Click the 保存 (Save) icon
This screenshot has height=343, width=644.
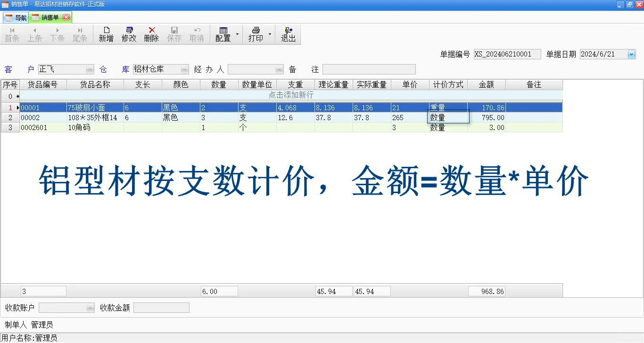click(174, 34)
